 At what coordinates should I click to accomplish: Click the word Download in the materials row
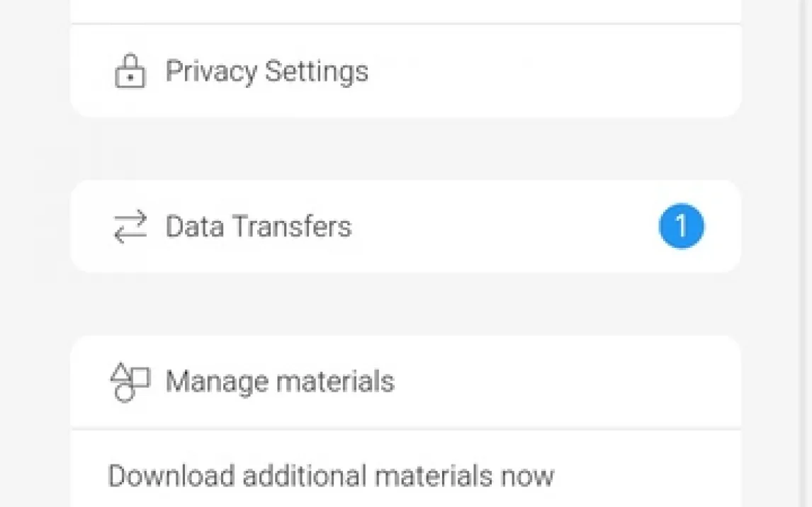point(171,475)
